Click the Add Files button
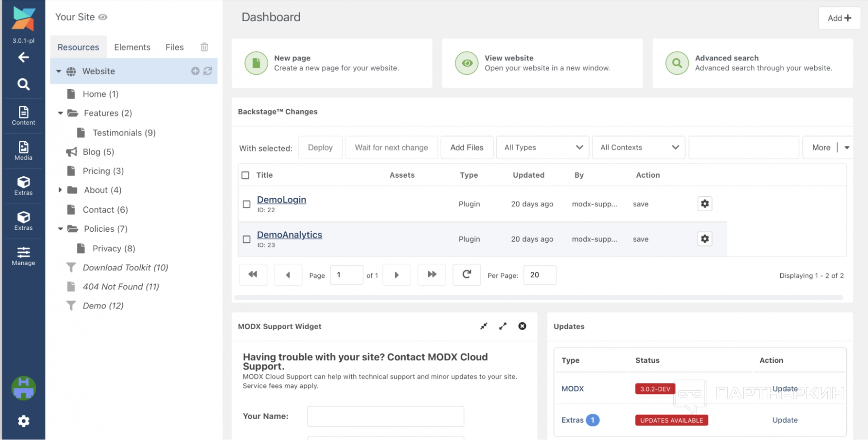 [467, 147]
